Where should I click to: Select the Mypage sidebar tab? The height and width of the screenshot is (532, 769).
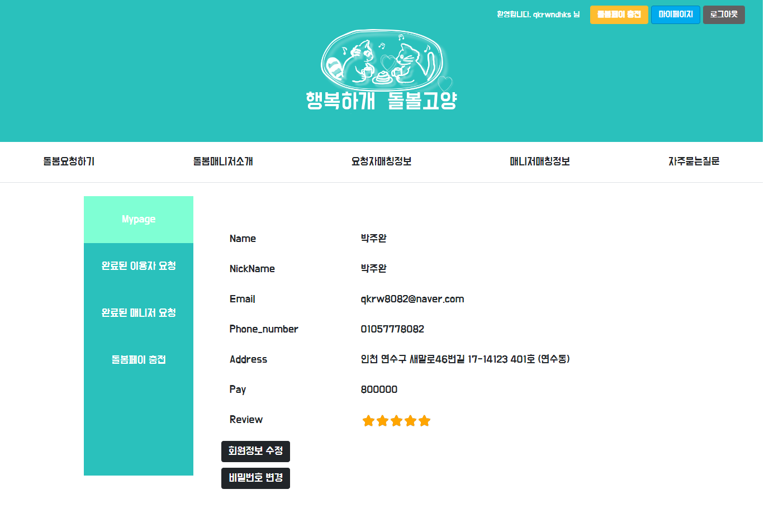click(139, 220)
